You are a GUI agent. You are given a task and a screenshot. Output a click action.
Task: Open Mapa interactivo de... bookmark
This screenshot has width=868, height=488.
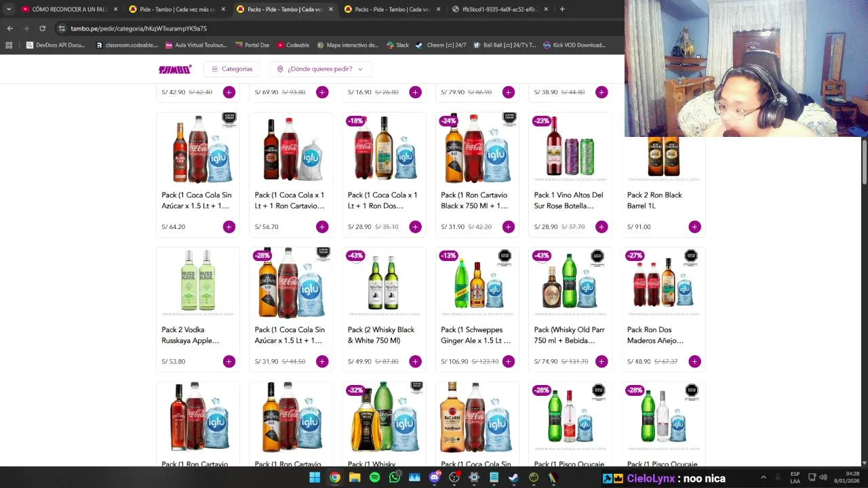point(347,45)
